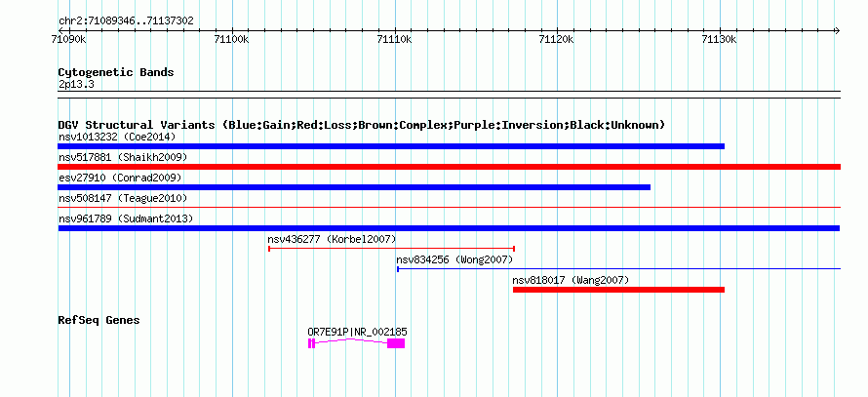
Task: Click the DGV Structural Variants track title
Action: (362, 125)
